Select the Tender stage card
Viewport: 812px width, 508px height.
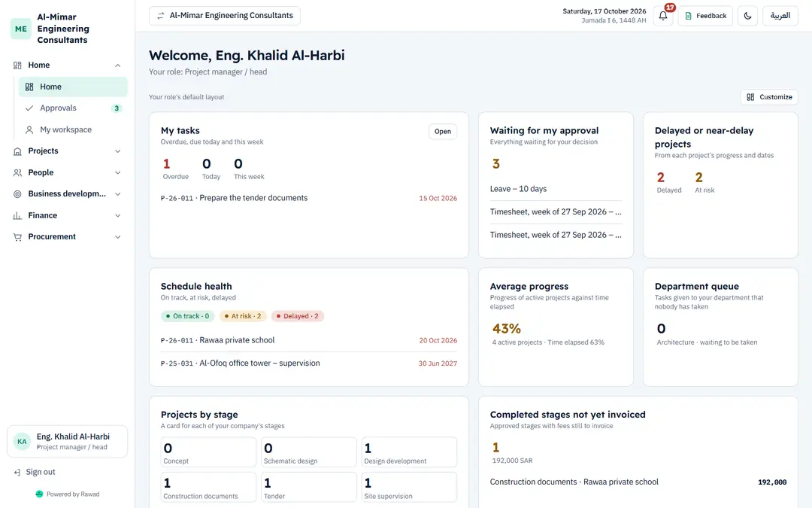309,487
